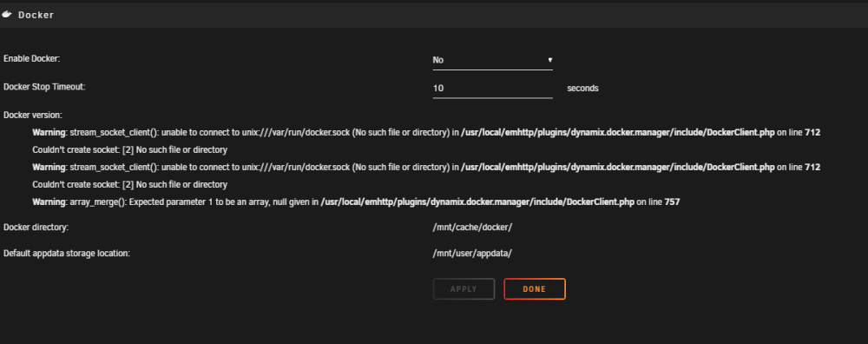Click the 'Docker directory:' label
This screenshot has width=868, height=344.
pyautogui.click(x=36, y=227)
